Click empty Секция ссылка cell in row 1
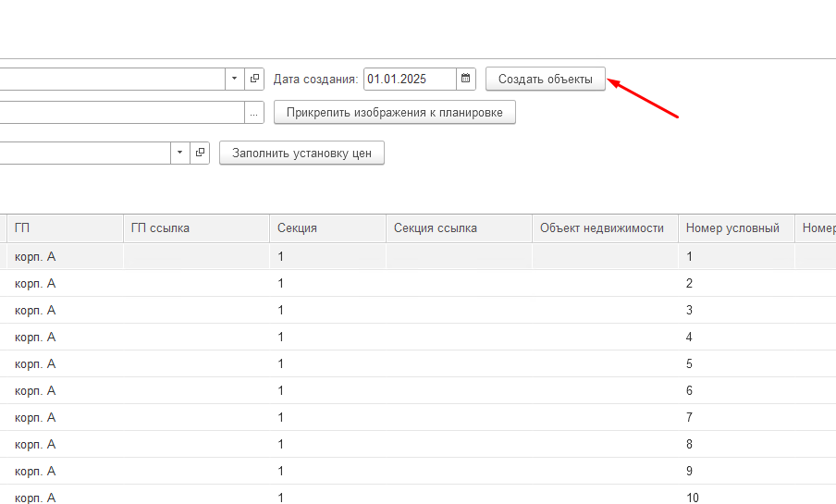Viewport: 836px width, 504px height. point(459,256)
